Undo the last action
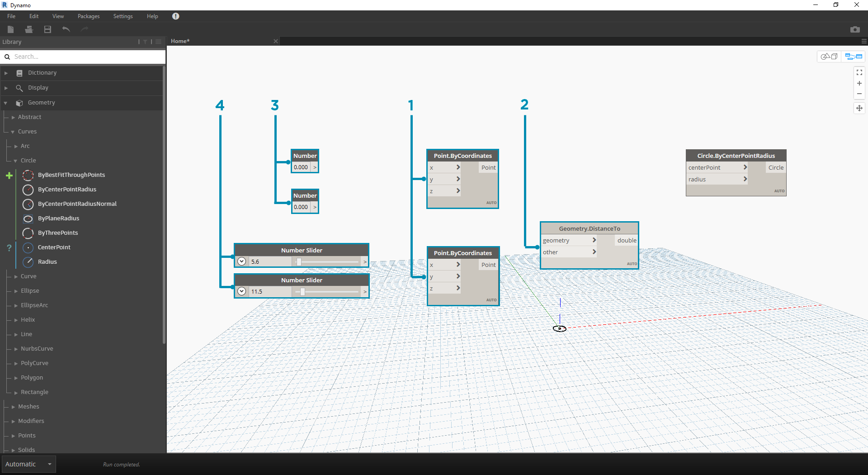The height and width of the screenshot is (475, 868). coord(66,29)
